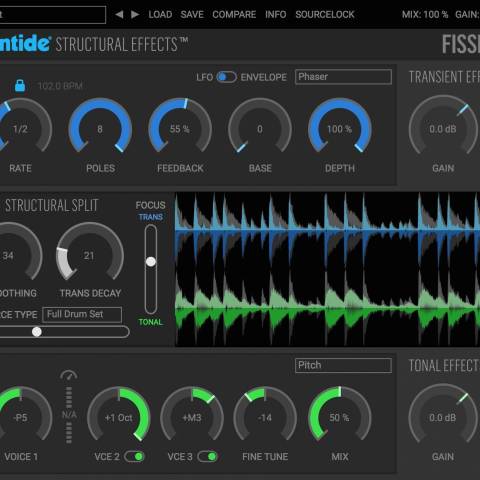Disable the VCE 3 toggle
This screenshot has width=480, height=480.
coord(207,456)
